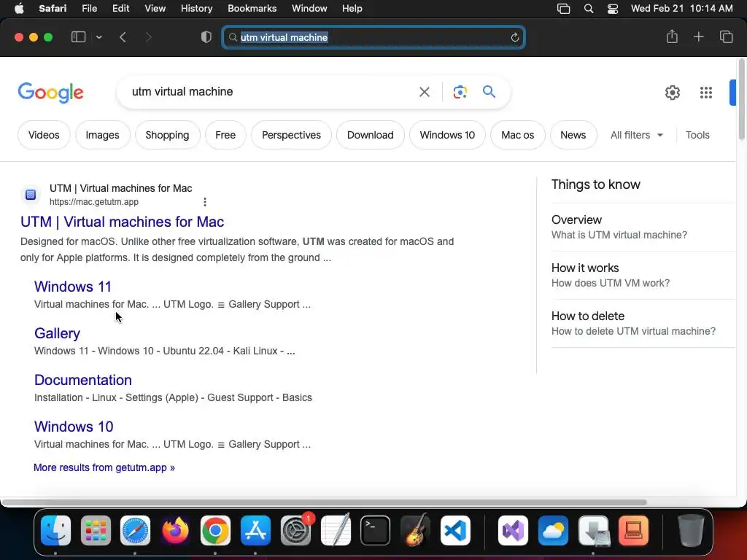Click the vertical page scrollbar
This screenshot has height=560, width=747.
click(741, 99)
